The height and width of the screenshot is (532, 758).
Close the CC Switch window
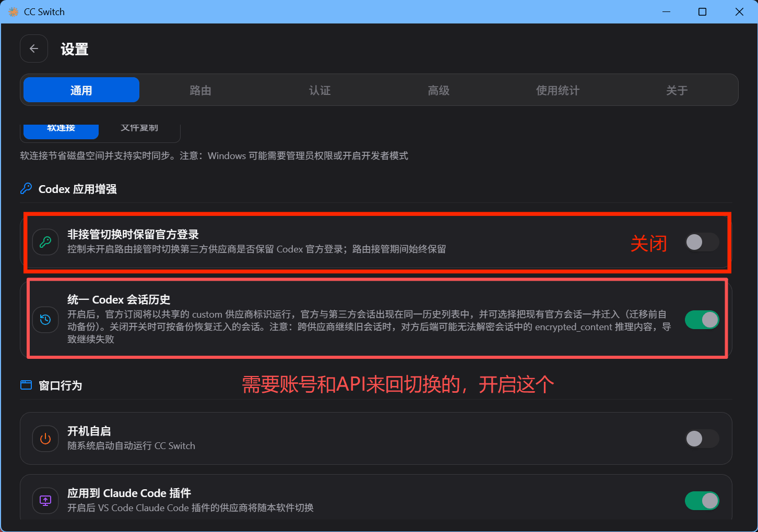click(739, 11)
